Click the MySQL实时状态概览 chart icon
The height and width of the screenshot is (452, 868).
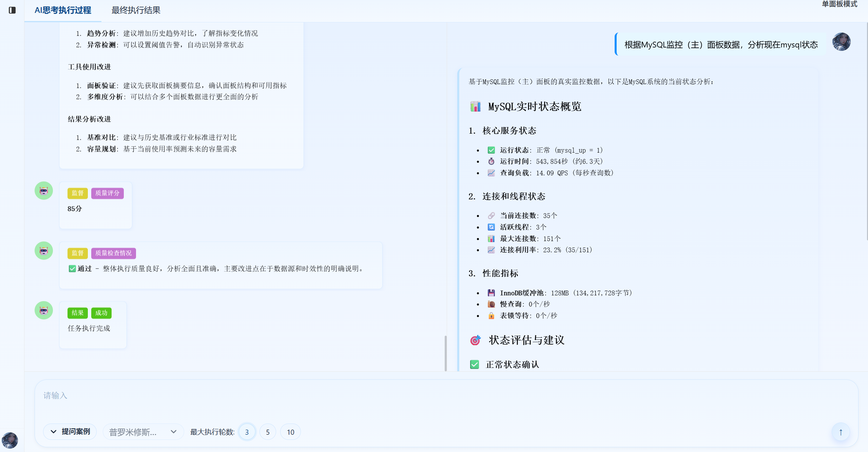(x=475, y=106)
